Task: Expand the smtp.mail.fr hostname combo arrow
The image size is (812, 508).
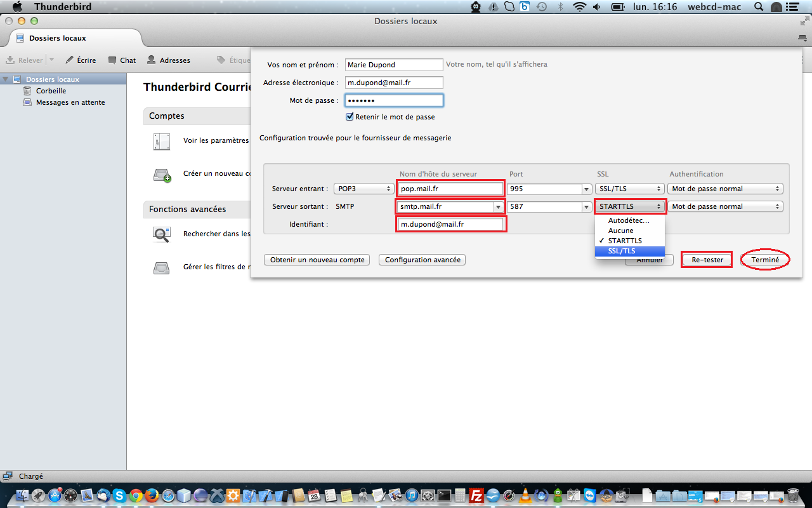Action: coord(498,207)
